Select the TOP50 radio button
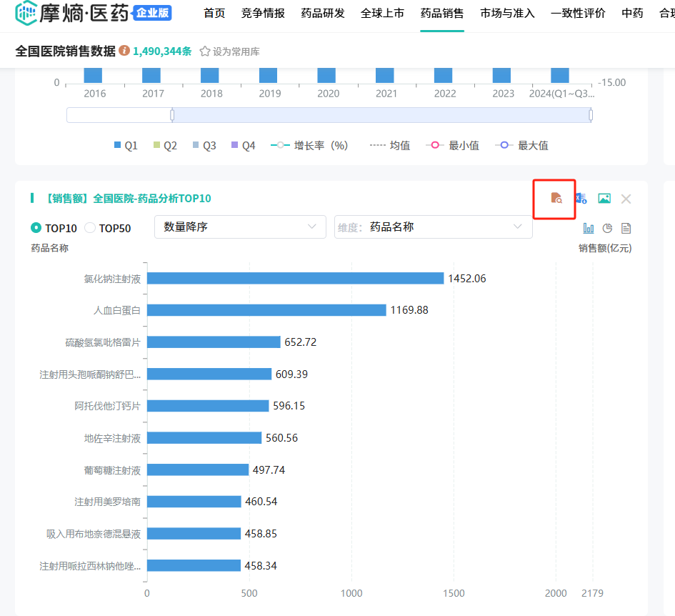The width and height of the screenshot is (675, 616). point(90,228)
